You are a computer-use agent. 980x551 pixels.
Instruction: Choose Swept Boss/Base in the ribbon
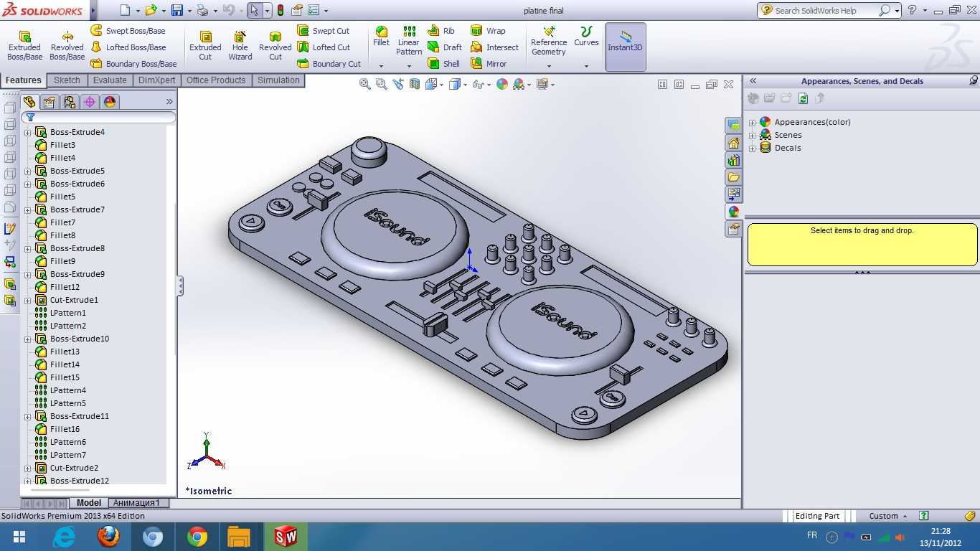click(128, 31)
